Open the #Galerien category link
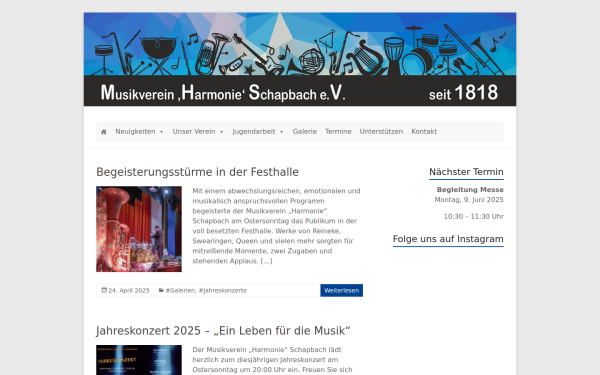600x375 pixels. [180, 290]
